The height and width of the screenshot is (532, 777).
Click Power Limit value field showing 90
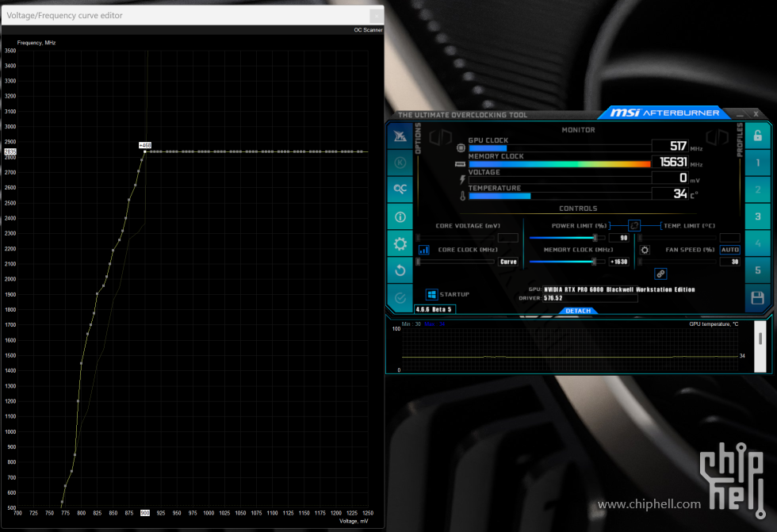pos(619,238)
